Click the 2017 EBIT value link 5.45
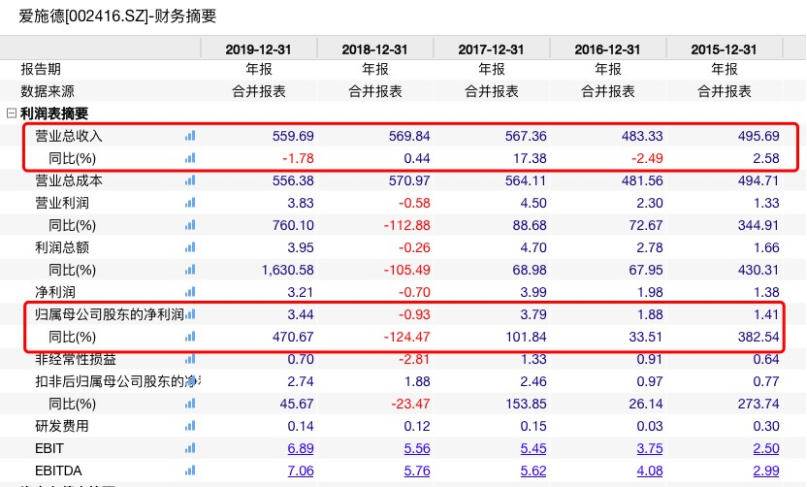The image size is (807, 487). 534,449
